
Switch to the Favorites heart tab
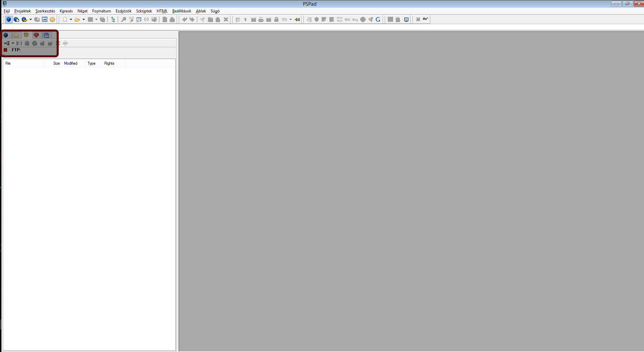(x=36, y=35)
